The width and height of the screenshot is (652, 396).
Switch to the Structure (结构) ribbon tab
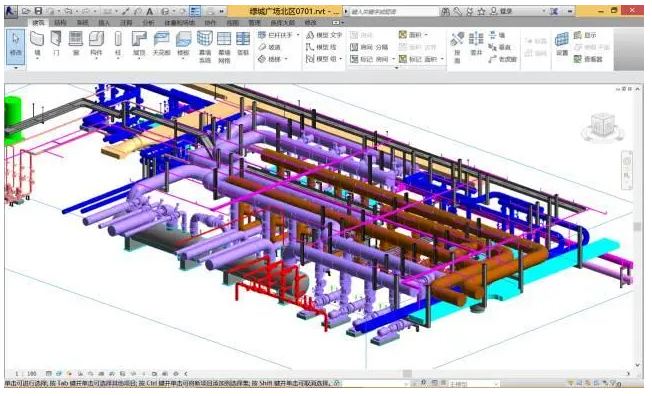(x=60, y=22)
